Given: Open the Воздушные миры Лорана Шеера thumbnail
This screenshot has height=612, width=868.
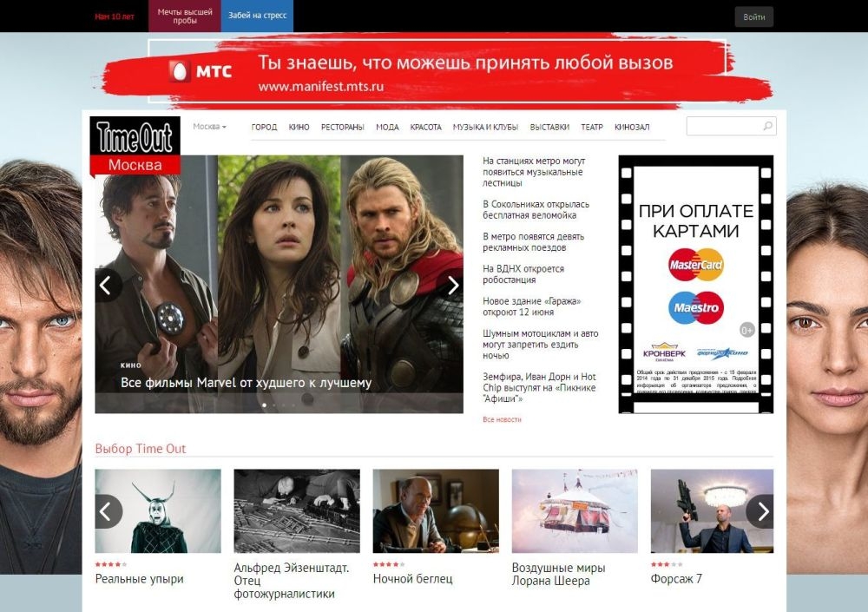Looking at the screenshot, I should 575,511.
